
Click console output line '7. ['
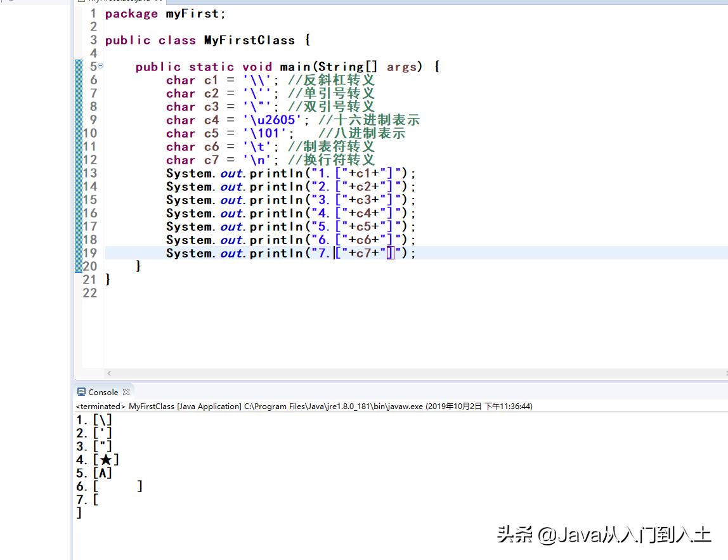(88, 500)
